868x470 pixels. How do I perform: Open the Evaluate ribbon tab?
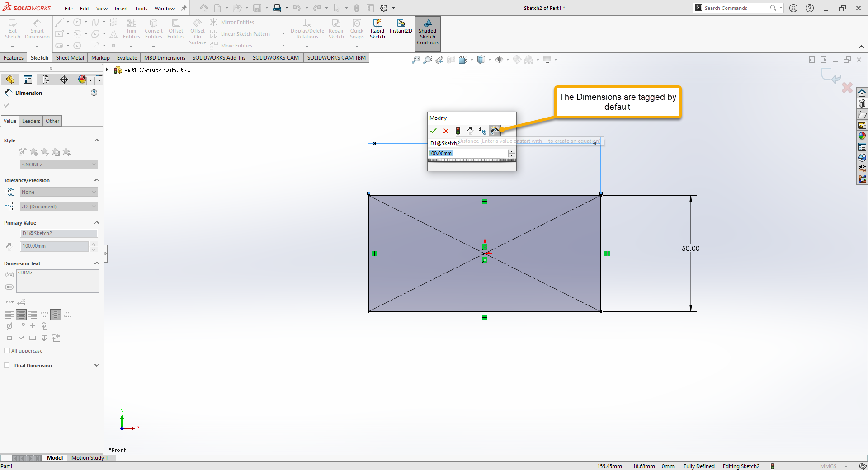tap(127, 58)
